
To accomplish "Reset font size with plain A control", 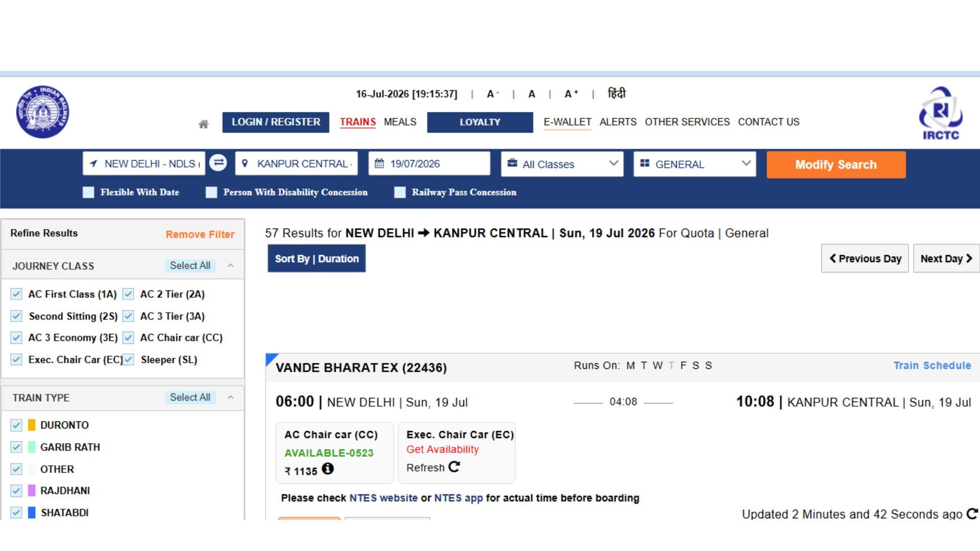I will (x=531, y=94).
